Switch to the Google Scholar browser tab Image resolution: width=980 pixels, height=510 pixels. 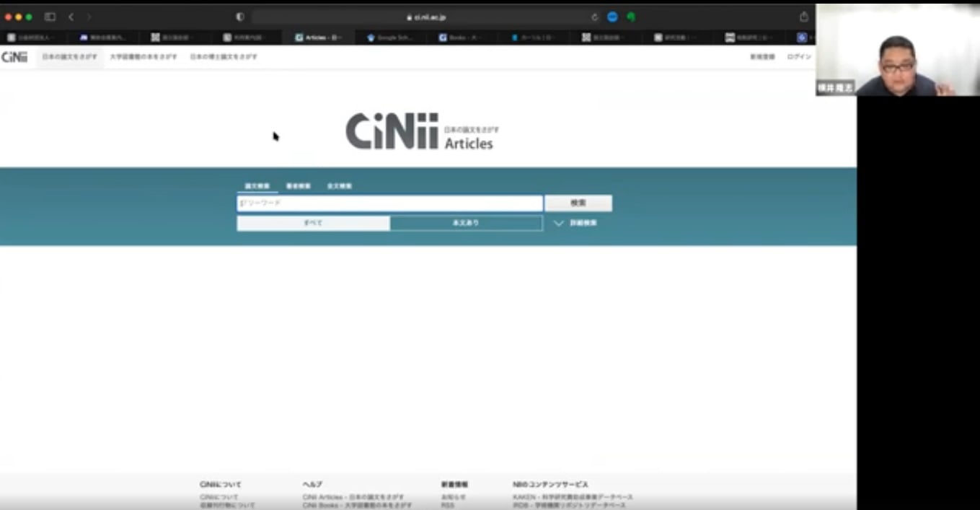coord(390,38)
